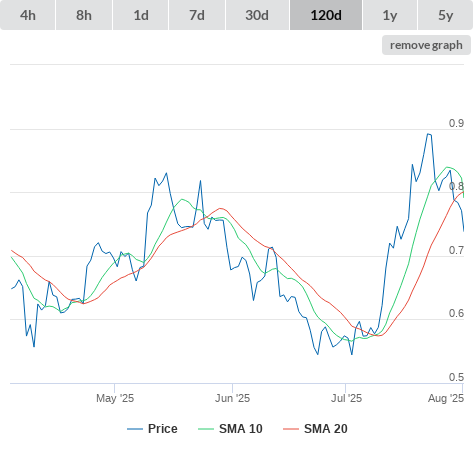The height and width of the screenshot is (455, 474).
Task: Select the 4h time range tab
Action: pyautogui.click(x=28, y=15)
